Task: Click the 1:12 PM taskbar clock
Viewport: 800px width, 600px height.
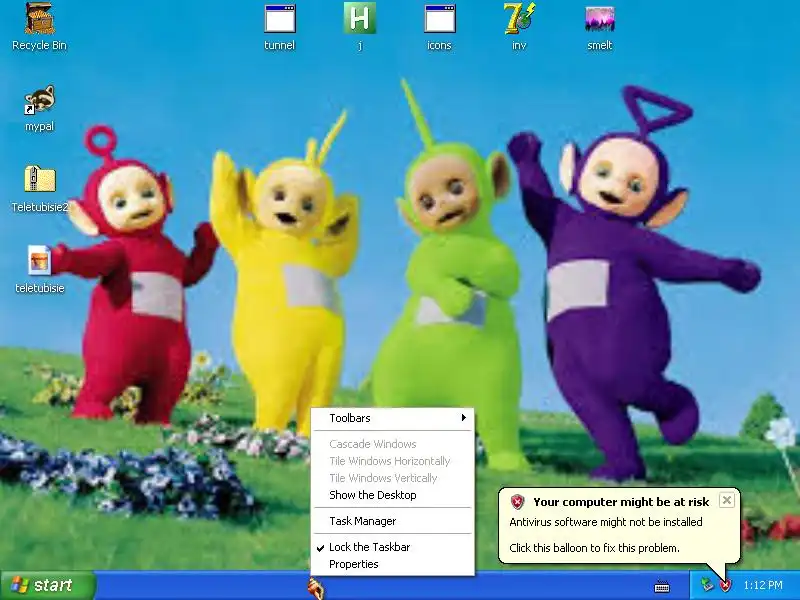Action: click(x=763, y=585)
